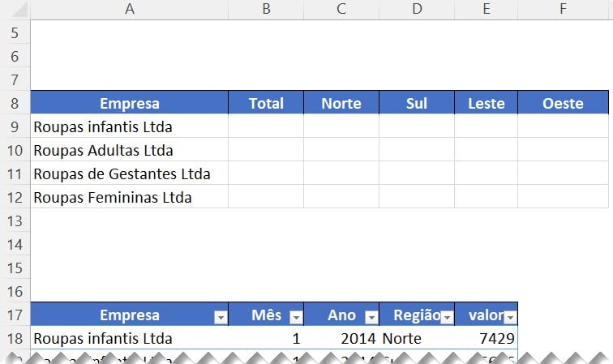Click the 'Oeste' header cell
Screen dimensions: 613x364
tap(563, 103)
